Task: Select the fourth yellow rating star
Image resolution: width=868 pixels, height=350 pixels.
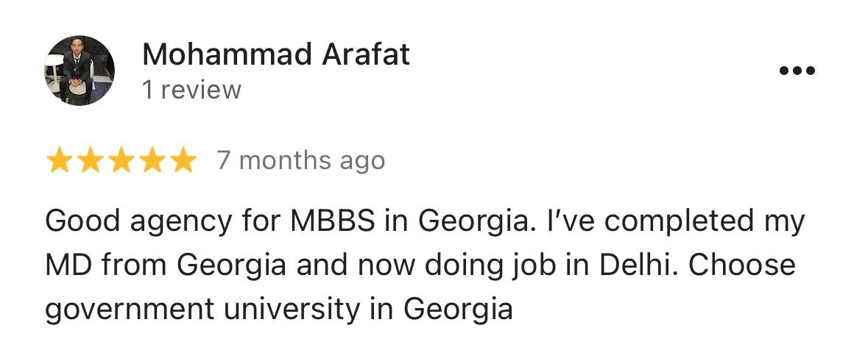Action: (x=152, y=160)
